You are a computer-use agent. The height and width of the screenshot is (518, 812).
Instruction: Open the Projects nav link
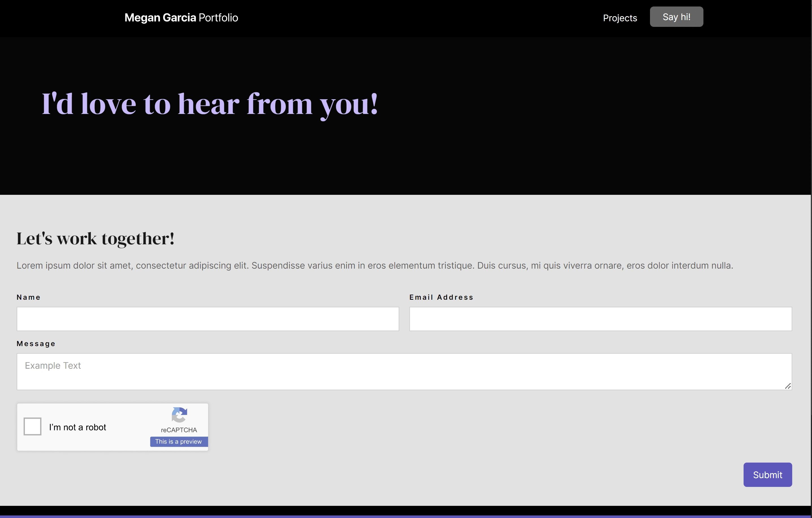pyautogui.click(x=620, y=18)
